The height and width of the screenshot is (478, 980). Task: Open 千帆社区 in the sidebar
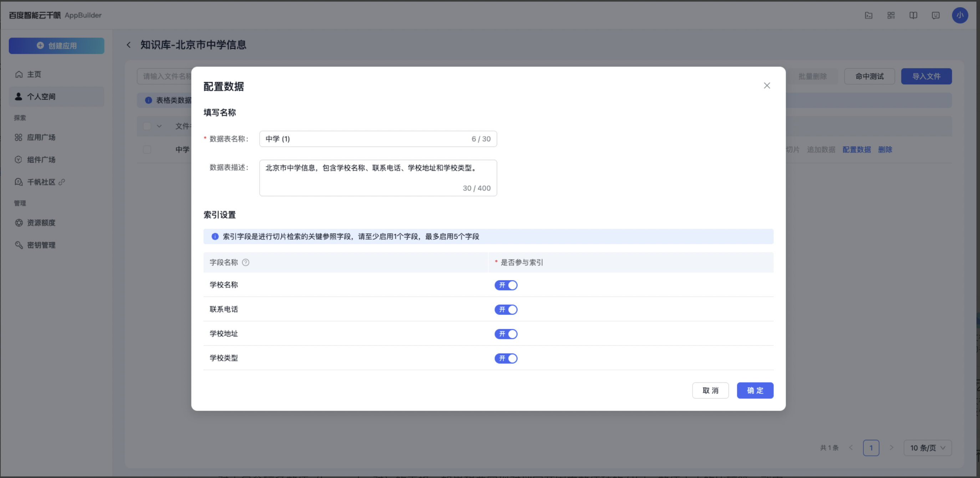coord(57,182)
